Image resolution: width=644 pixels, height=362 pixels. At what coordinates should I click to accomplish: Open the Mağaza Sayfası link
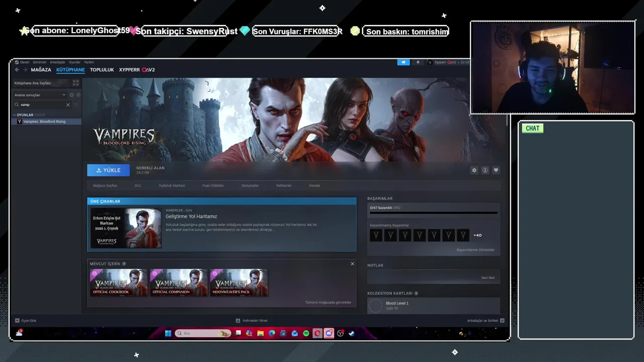coord(105,186)
